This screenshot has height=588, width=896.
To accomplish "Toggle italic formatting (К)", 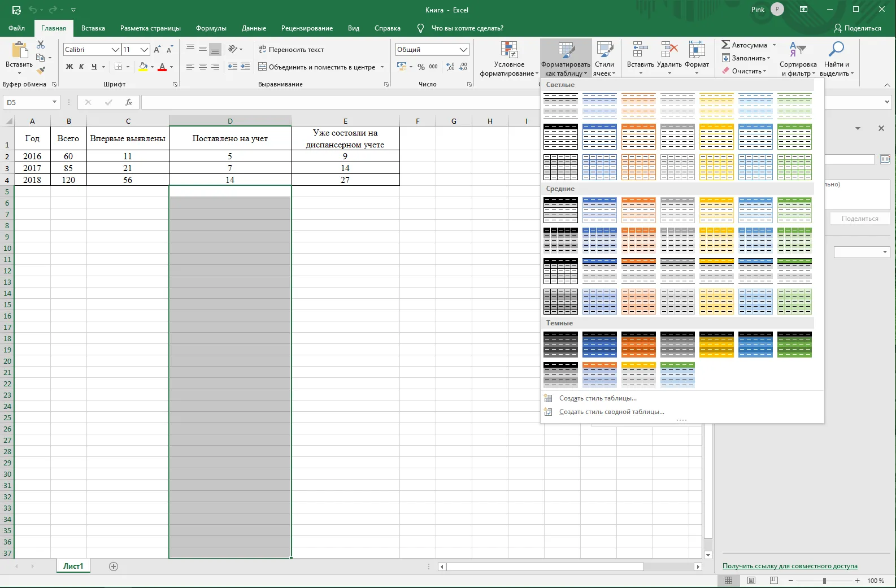I will pyautogui.click(x=81, y=67).
